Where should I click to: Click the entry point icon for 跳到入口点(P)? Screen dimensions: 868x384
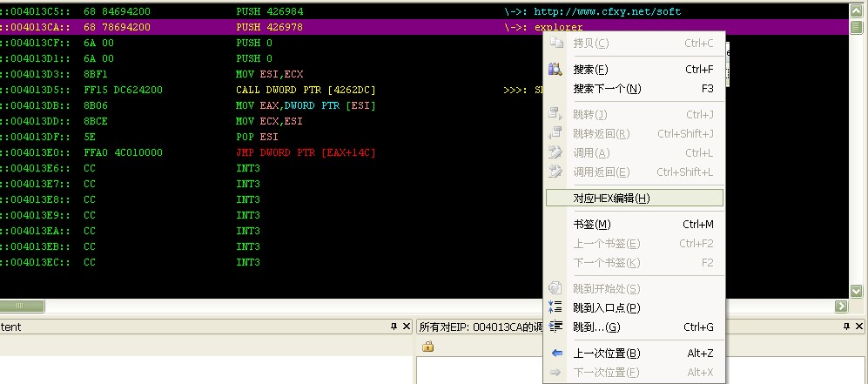555,307
